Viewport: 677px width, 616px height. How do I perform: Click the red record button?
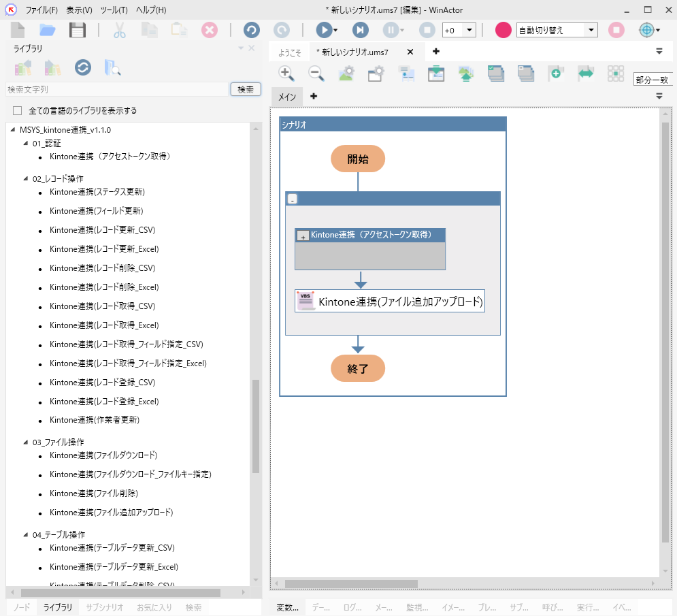[503, 30]
